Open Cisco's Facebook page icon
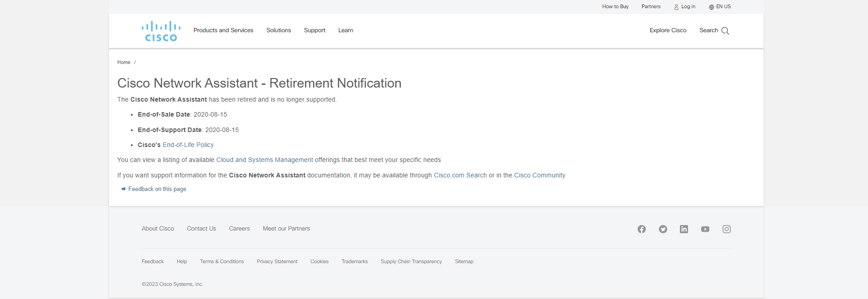 [x=642, y=229]
